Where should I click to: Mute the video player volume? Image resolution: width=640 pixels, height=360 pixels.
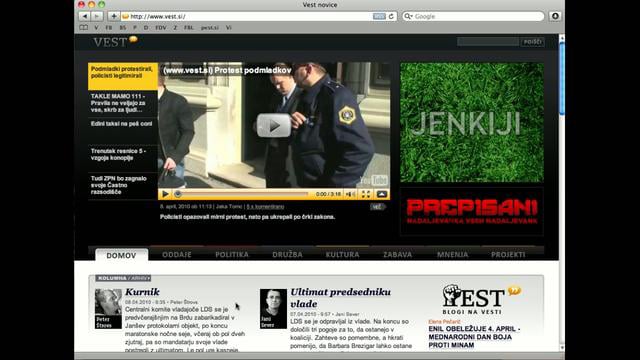click(x=350, y=194)
